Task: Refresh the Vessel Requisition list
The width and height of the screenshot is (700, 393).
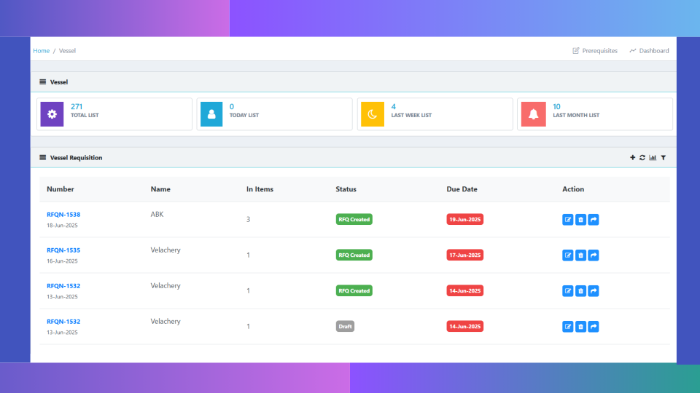Action: [642, 157]
